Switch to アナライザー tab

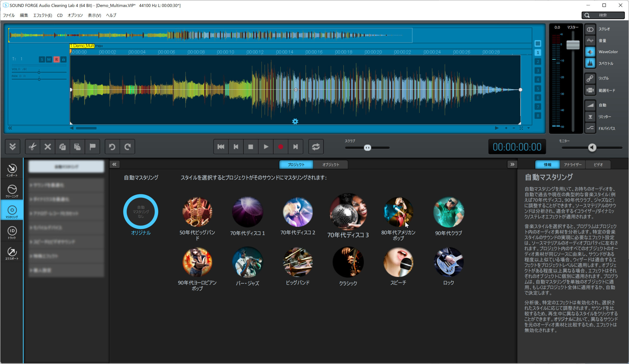[572, 164]
